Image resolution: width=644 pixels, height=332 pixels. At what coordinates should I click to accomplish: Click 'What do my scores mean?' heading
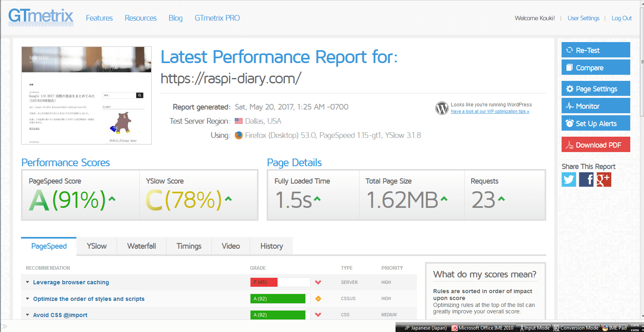[x=485, y=275]
